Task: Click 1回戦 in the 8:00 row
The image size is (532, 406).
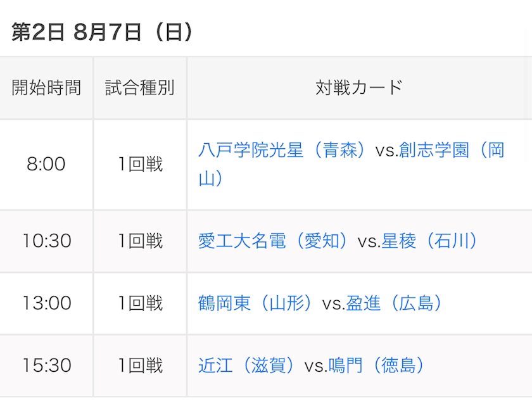Action: (x=140, y=165)
